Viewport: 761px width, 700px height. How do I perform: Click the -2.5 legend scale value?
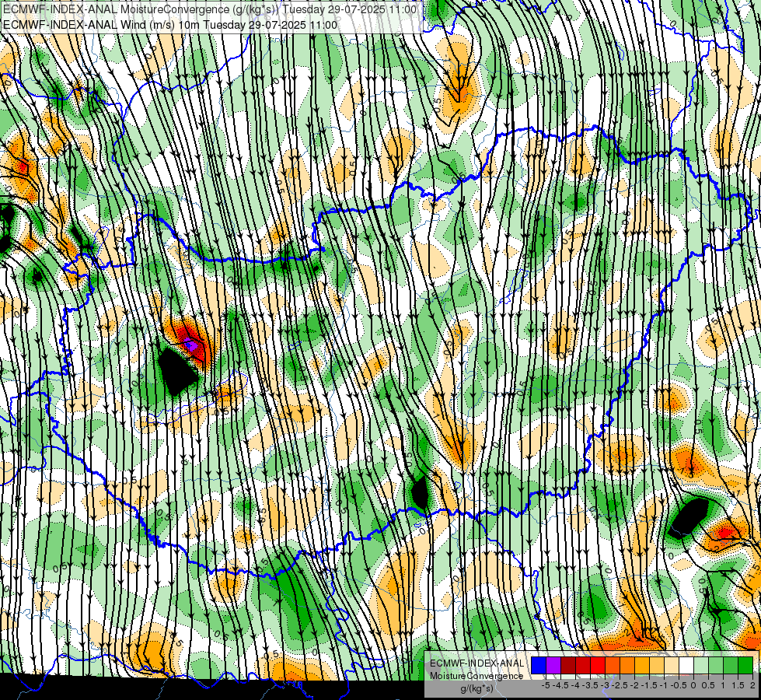click(x=620, y=685)
